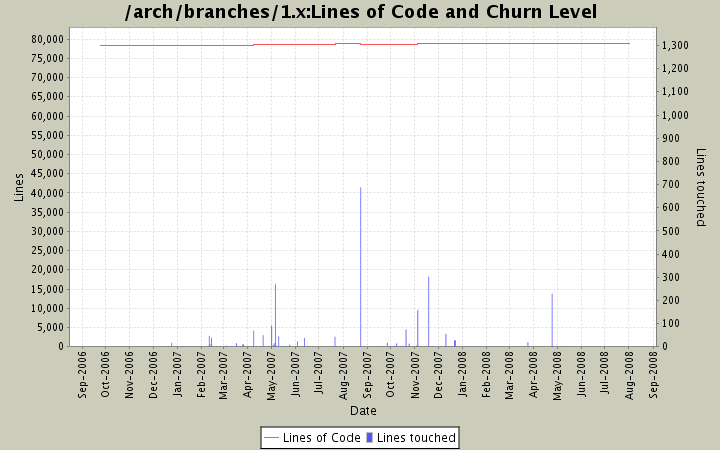This screenshot has width=720, height=450.
Task: Click the Lines touched legend entry
Action: click(x=411, y=438)
